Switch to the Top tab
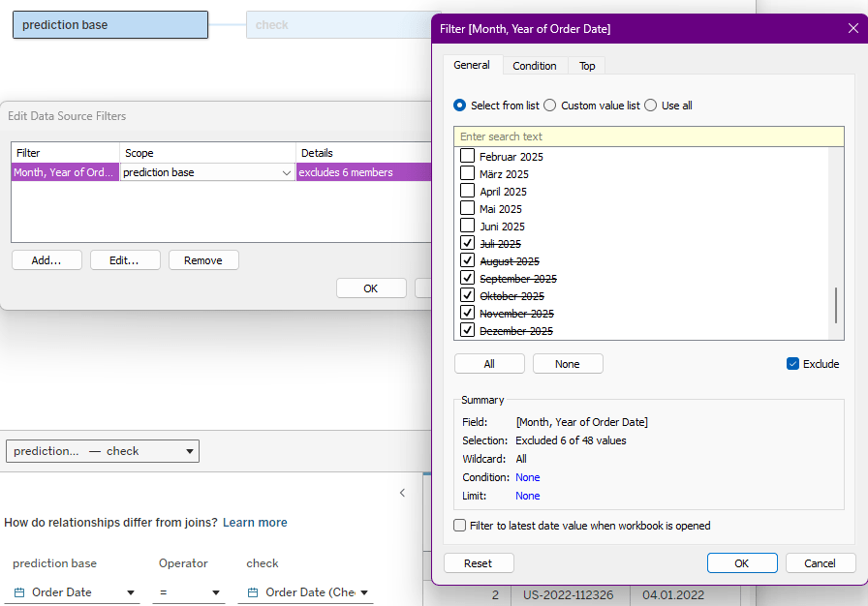 click(x=587, y=65)
